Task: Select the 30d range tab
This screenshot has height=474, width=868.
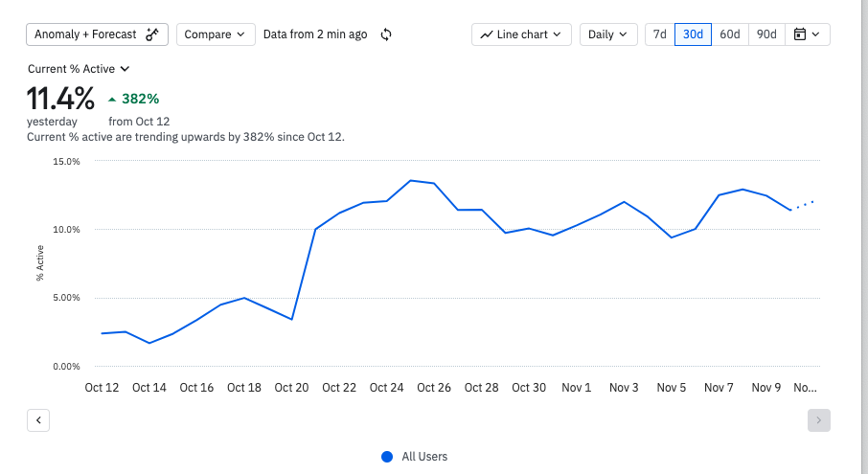Action: click(694, 34)
